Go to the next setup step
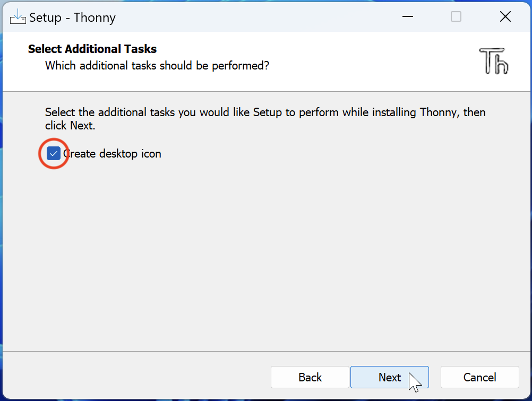This screenshot has width=532, height=401. click(x=389, y=377)
